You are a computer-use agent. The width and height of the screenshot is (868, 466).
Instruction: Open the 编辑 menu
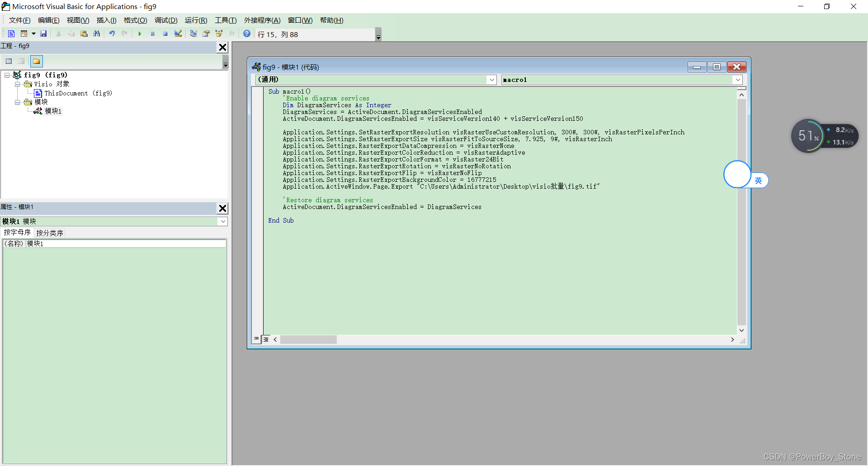(48, 20)
